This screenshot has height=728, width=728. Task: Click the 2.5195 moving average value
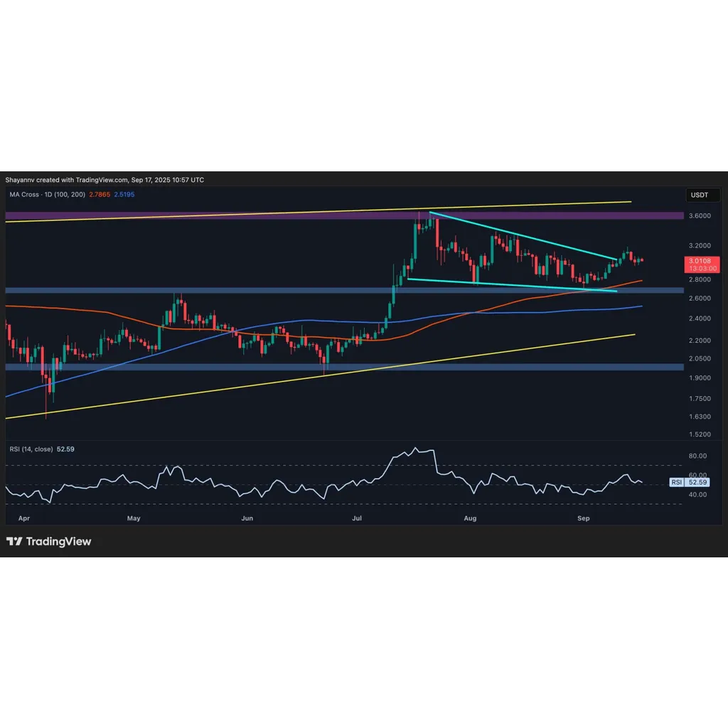pos(124,195)
